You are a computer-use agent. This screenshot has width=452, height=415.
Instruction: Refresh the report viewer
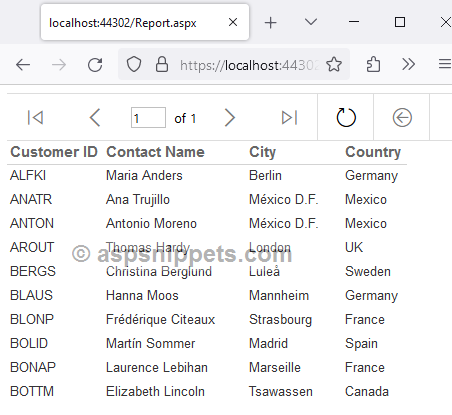(346, 117)
